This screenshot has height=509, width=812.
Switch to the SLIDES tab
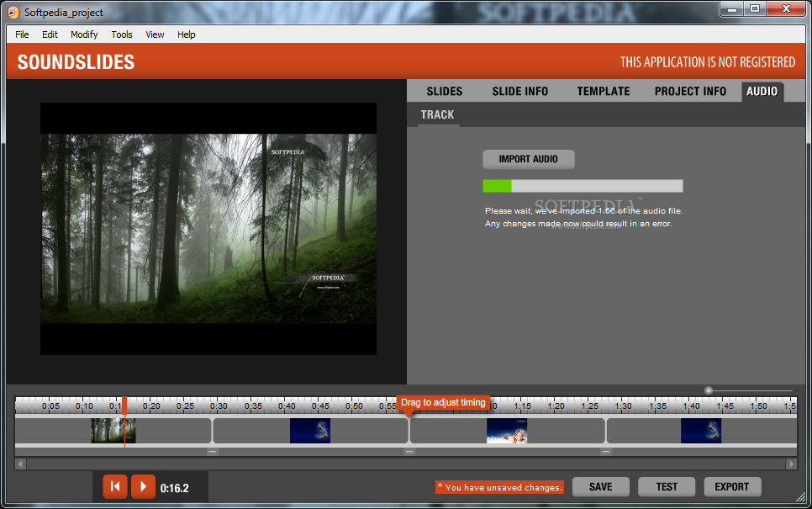(x=445, y=91)
